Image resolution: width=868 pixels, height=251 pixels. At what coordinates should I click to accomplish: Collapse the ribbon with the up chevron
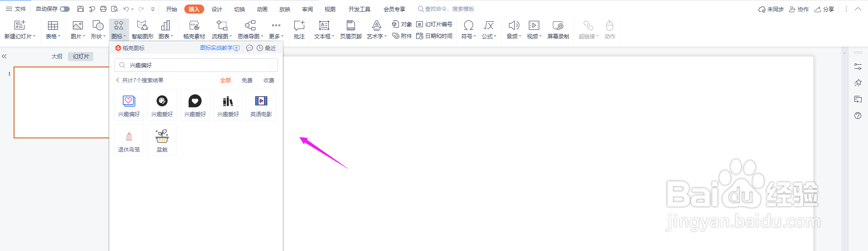(858, 9)
